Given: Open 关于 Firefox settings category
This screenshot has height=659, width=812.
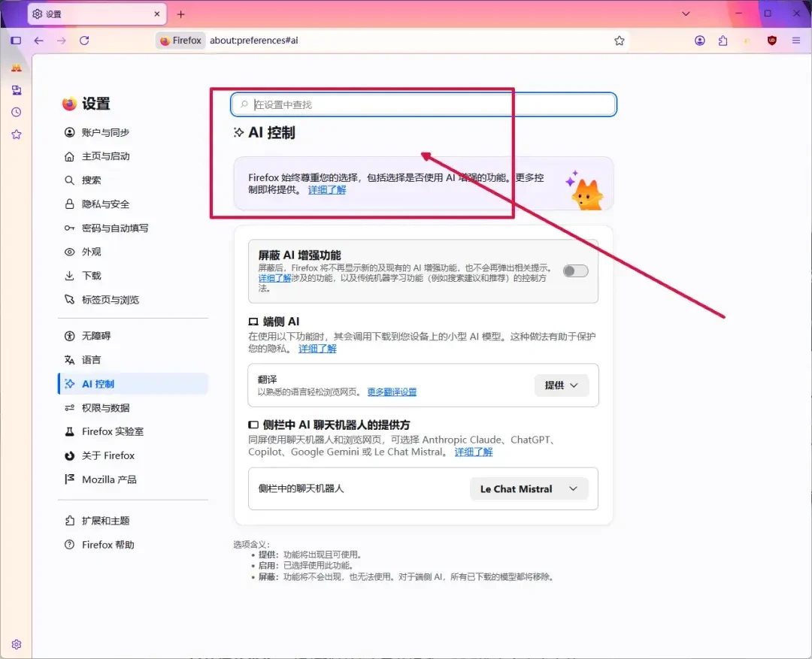Looking at the screenshot, I should 133,455.
